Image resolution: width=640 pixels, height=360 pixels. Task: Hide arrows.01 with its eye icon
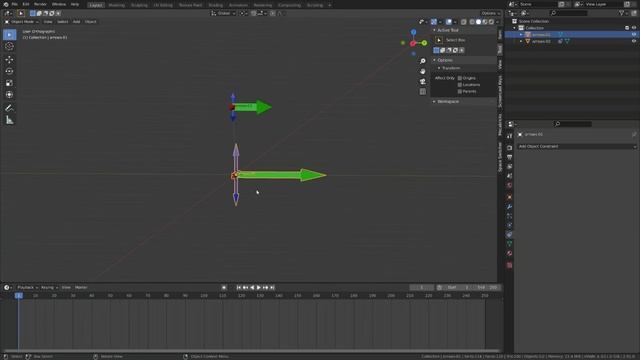point(634,35)
